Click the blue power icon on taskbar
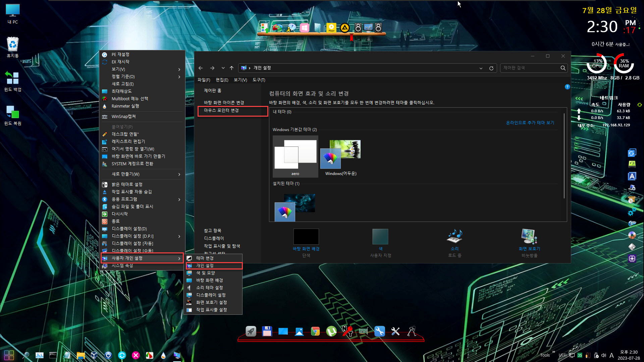The image size is (644, 362). click(108, 355)
